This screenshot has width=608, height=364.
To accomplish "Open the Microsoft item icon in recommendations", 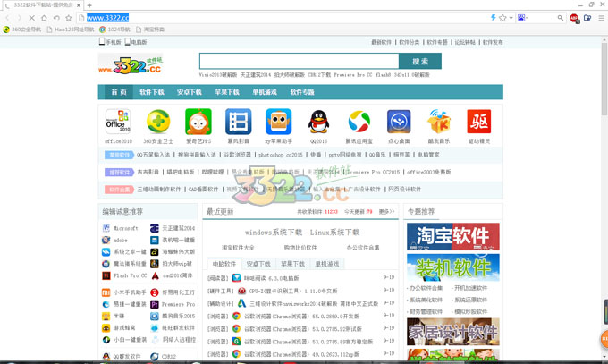I will click(x=106, y=228).
